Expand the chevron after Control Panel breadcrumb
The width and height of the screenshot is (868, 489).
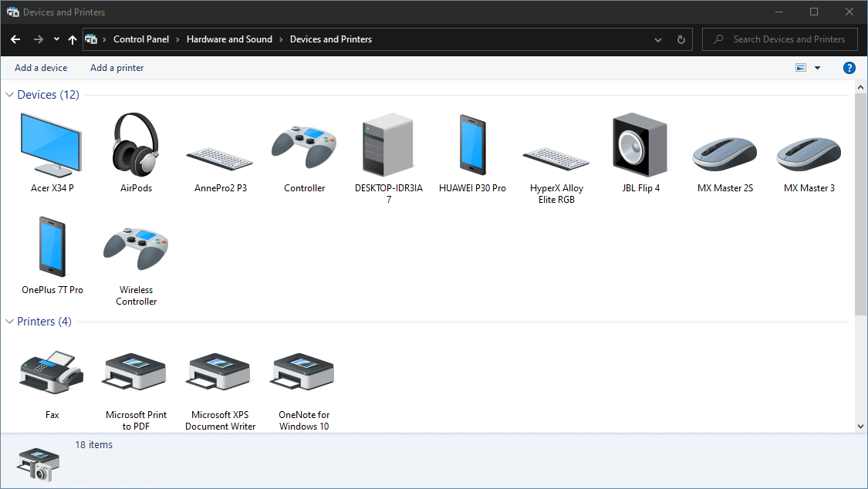[x=177, y=39]
